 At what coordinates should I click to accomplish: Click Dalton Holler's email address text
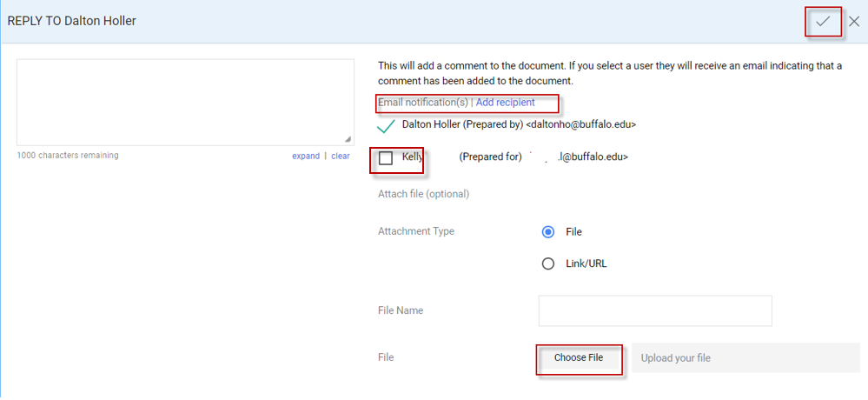583,125
